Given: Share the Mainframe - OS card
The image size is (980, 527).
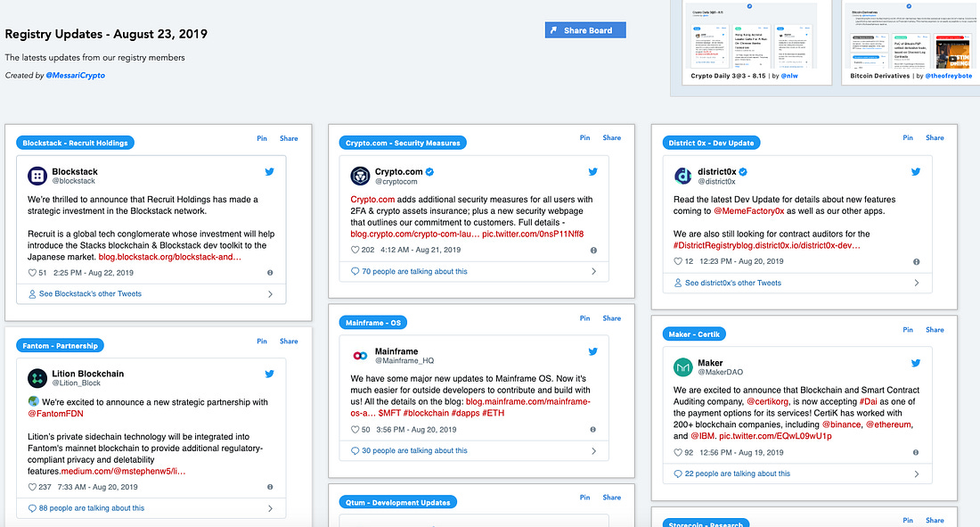Looking at the screenshot, I should coord(612,318).
